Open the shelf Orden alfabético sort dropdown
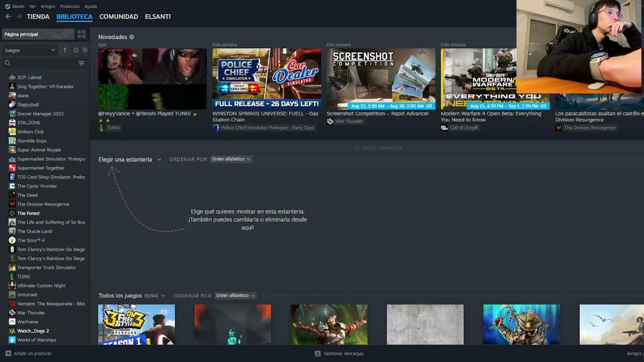 (x=231, y=159)
